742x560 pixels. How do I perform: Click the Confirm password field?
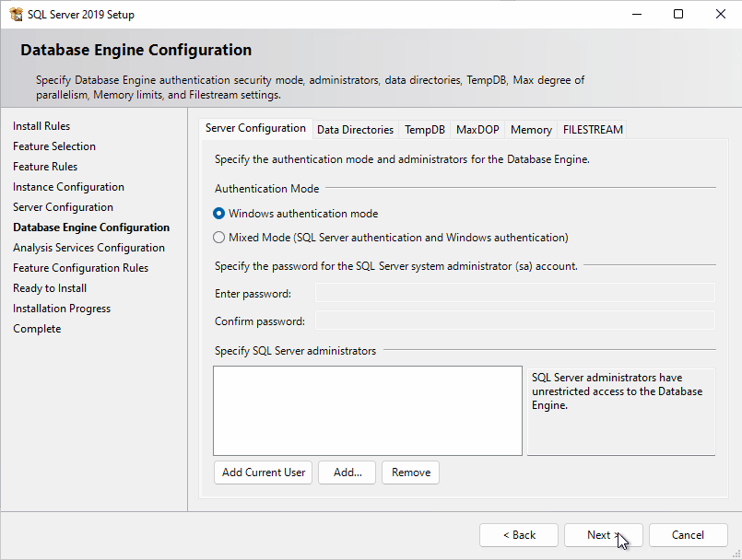click(x=515, y=321)
